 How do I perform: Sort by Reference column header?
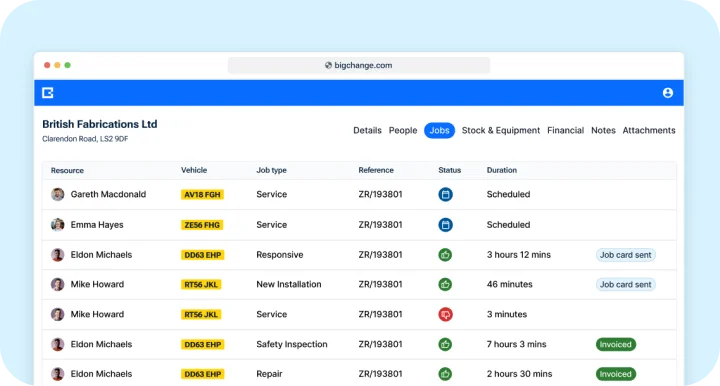[376, 170]
